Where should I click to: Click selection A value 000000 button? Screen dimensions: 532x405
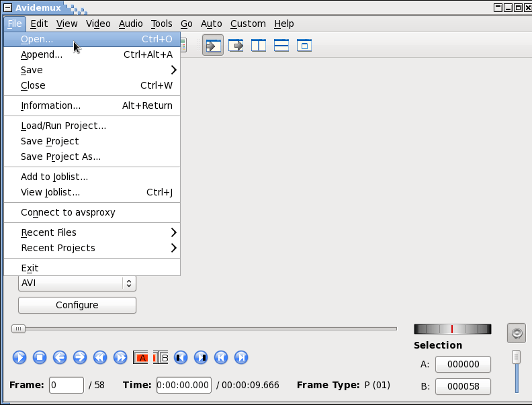click(x=463, y=364)
